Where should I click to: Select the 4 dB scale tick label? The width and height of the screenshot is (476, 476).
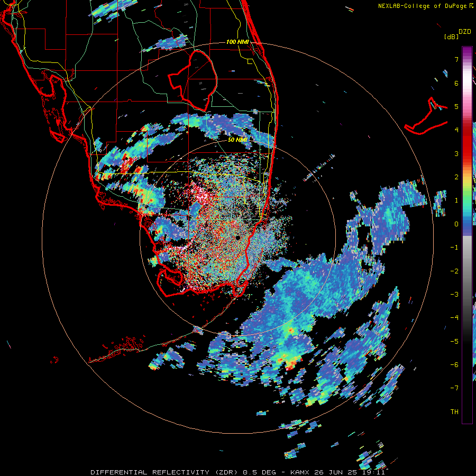tap(456, 130)
